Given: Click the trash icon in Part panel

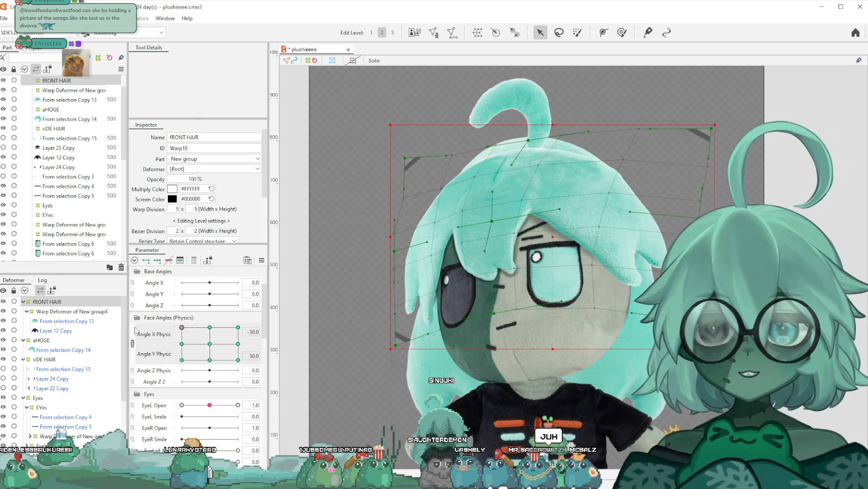Looking at the screenshot, I should [121, 268].
